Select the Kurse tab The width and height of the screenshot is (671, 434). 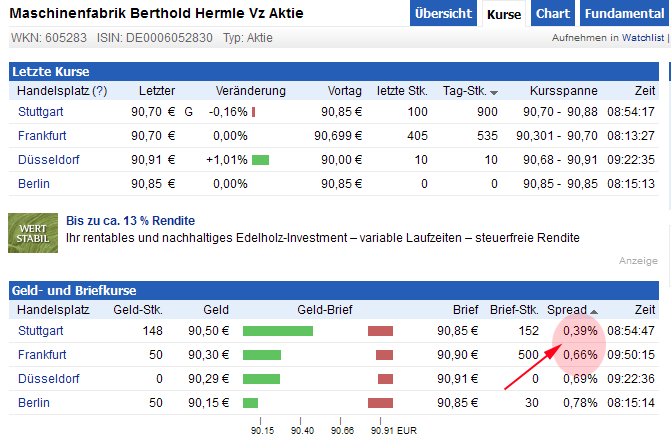click(x=504, y=14)
